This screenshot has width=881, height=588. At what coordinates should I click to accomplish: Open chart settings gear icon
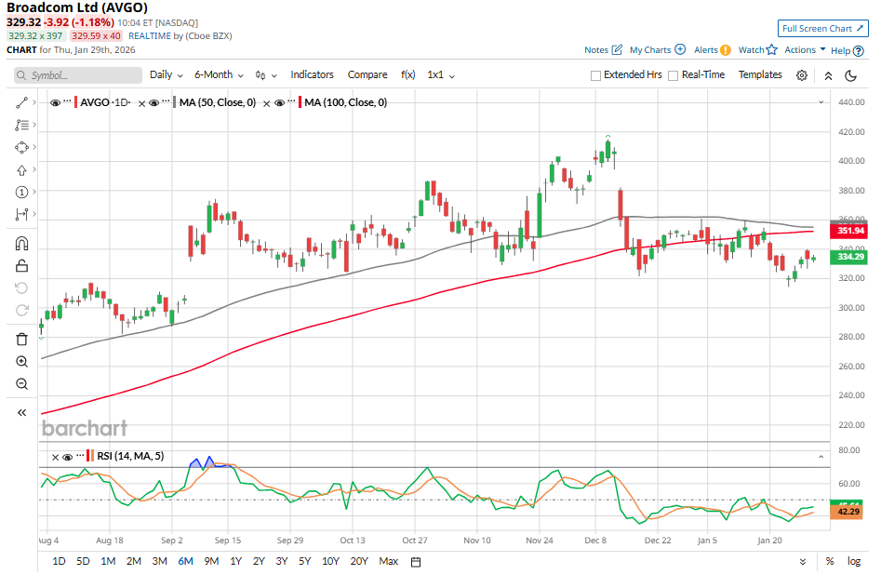802,75
